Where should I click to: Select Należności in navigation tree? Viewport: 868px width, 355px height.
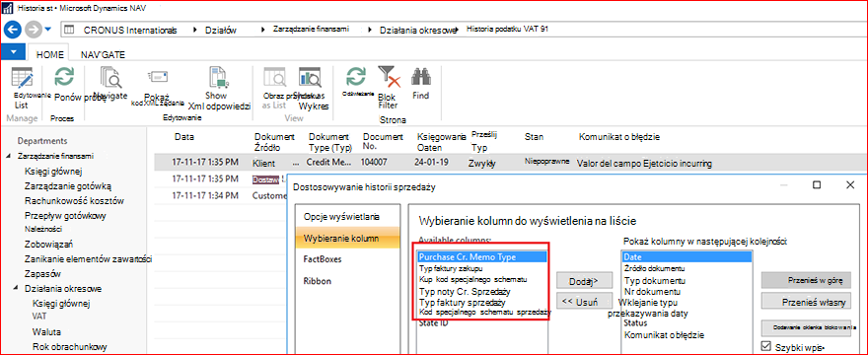43,229
